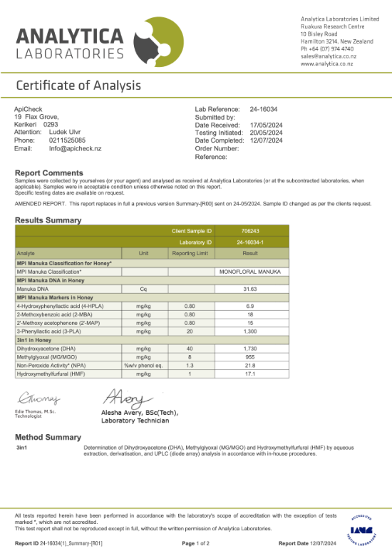This screenshot has height=556, width=392.
Task: Click the phone number 0211525085
Action: pyautogui.click(x=67, y=140)
